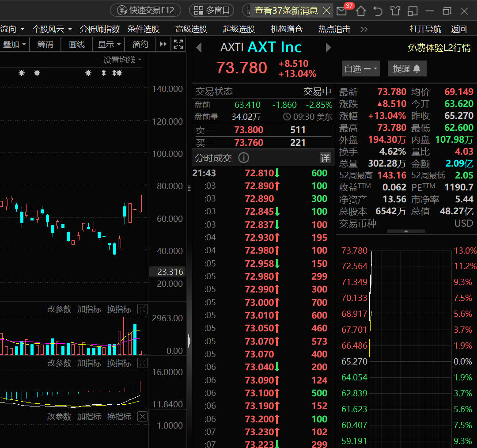Click 换指标 for volume indicator
Image resolution: width=477 pixels, height=448 pixels.
[119, 309]
